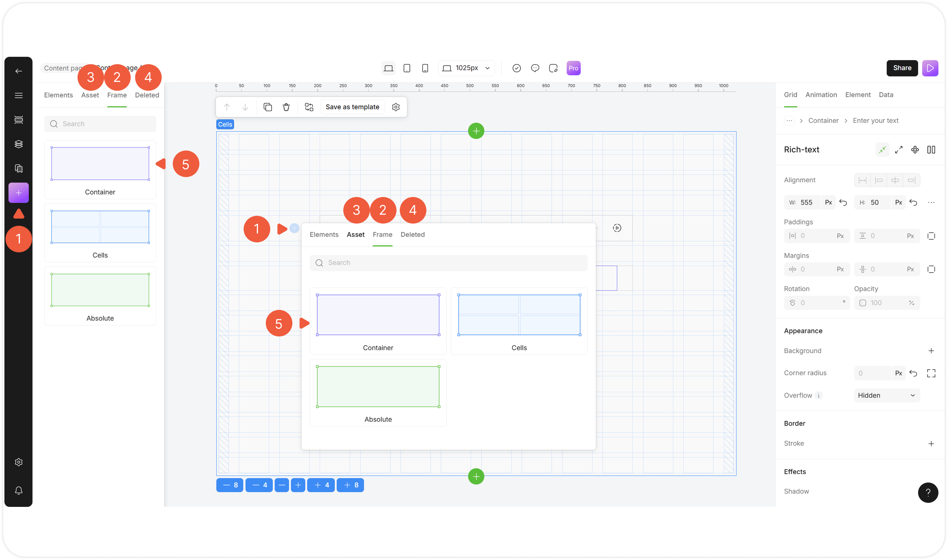
Task: Select the tablet device view icon
Action: tap(406, 68)
